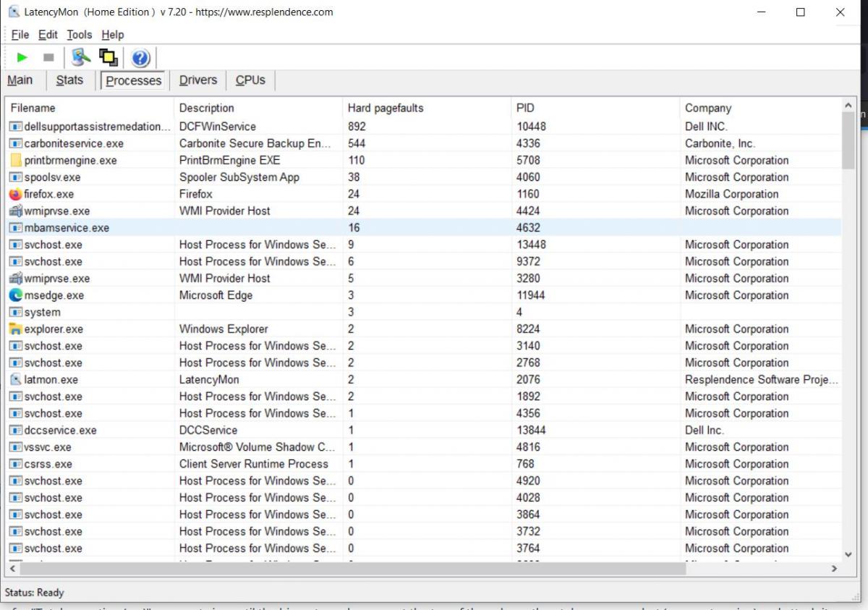Viewport: 868px width, 610px height.
Task: Click the LatencyMon app icon in title bar
Action: 13,12
